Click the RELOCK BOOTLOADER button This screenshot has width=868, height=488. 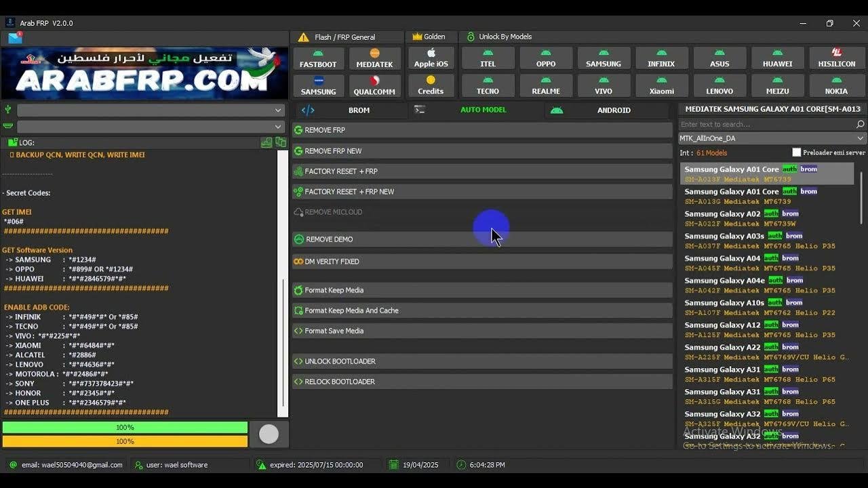click(482, 382)
